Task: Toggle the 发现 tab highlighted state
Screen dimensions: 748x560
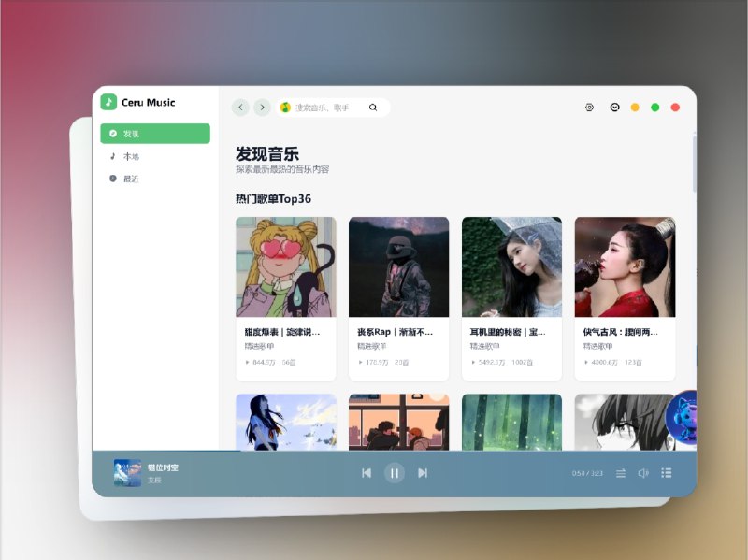Action: (153, 134)
